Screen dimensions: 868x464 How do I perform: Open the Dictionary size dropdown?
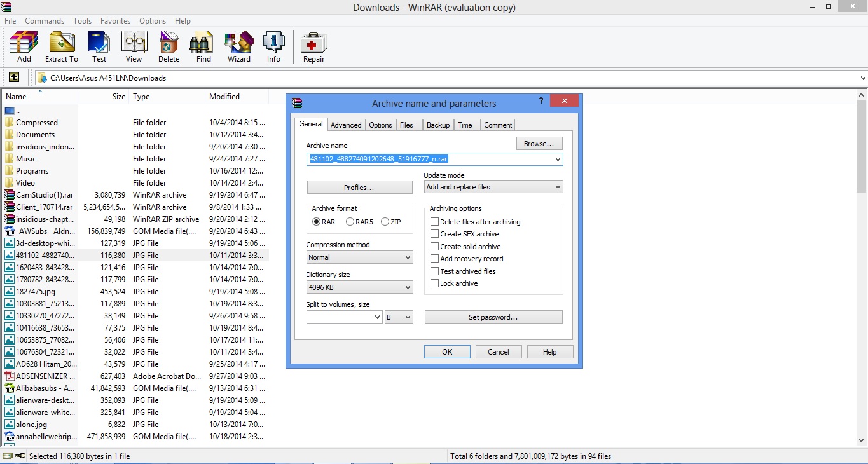click(359, 287)
